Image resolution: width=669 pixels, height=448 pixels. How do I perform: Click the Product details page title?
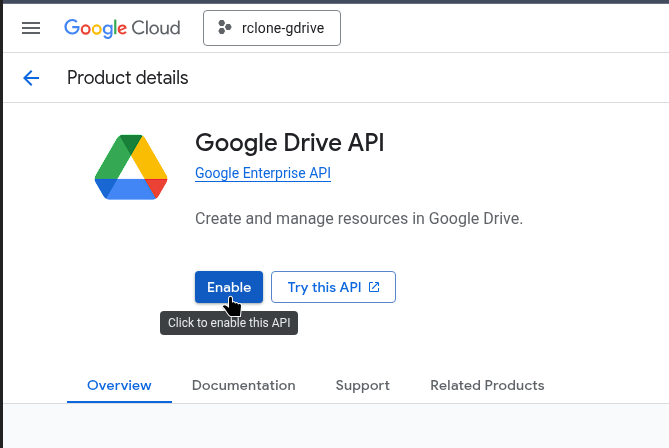[x=127, y=78]
